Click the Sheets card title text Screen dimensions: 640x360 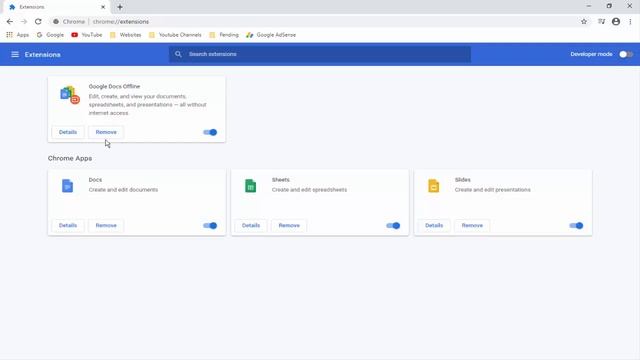click(281, 180)
